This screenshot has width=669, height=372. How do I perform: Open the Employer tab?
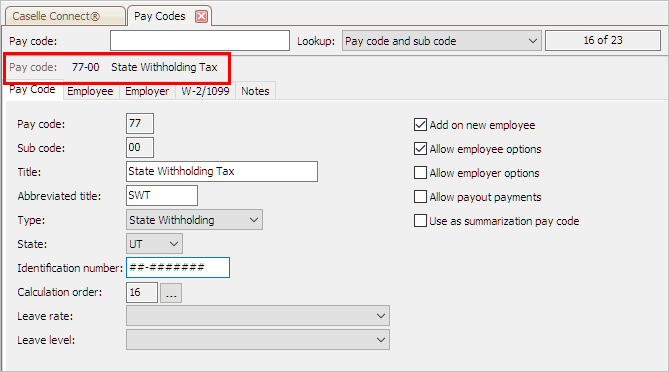click(x=147, y=91)
